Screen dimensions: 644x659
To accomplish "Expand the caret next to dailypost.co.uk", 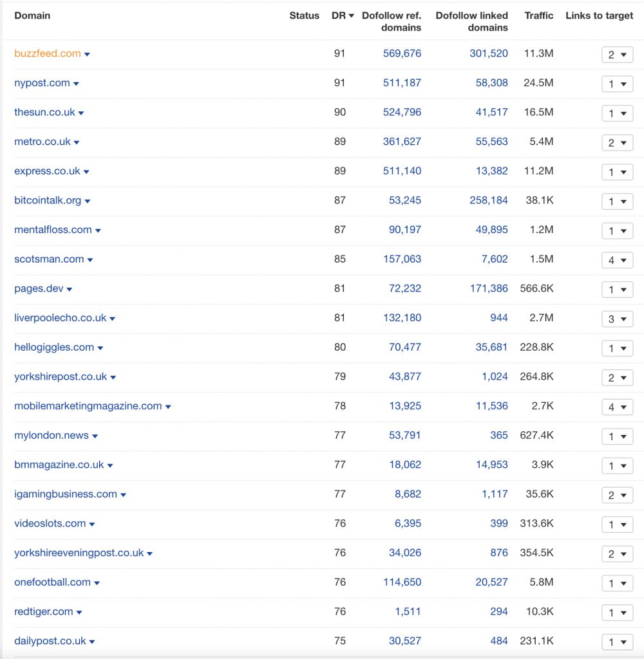I will coord(92,642).
